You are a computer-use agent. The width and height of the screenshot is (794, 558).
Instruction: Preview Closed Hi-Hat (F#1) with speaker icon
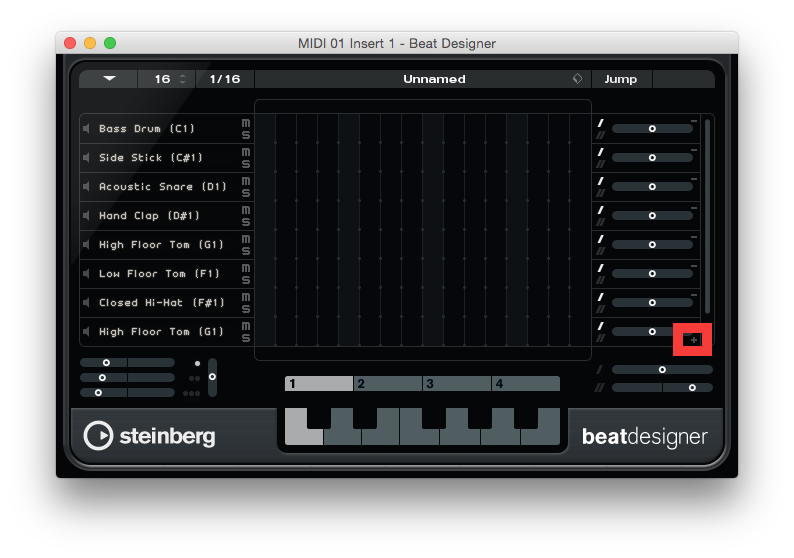pyautogui.click(x=87, y=302)
